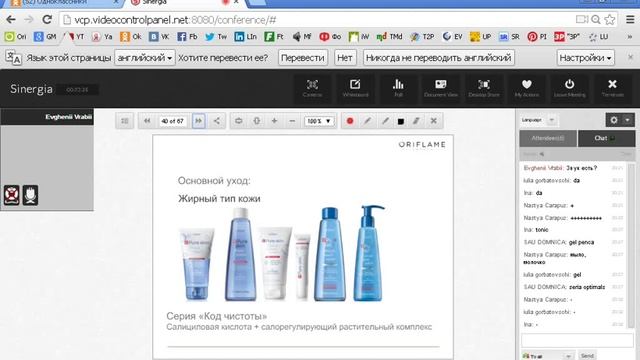Fit slide to height
This screenshot has width=640, height=360.
click(256, 121)
